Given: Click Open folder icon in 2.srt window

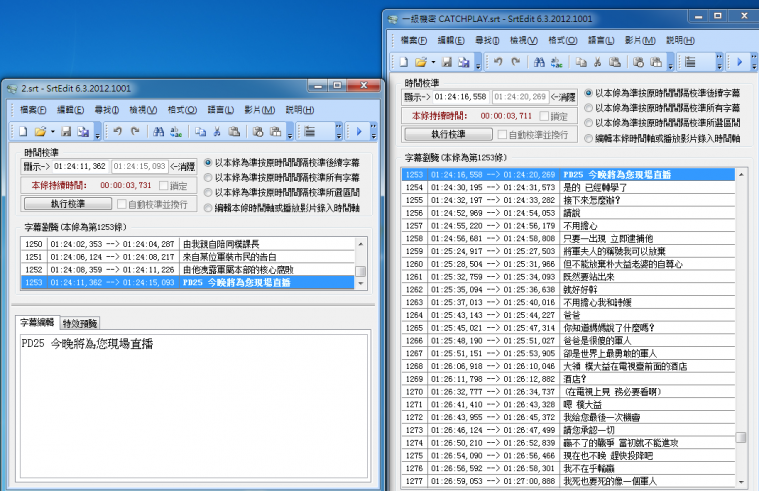Looking at the screenshot, I should (41, 131).
